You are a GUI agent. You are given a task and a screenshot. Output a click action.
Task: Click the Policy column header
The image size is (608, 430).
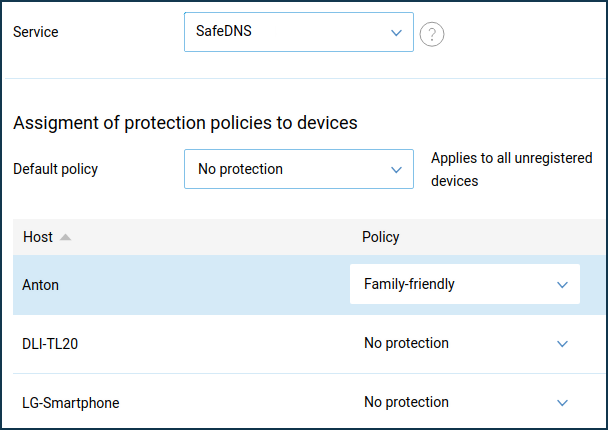coord(380,237)
